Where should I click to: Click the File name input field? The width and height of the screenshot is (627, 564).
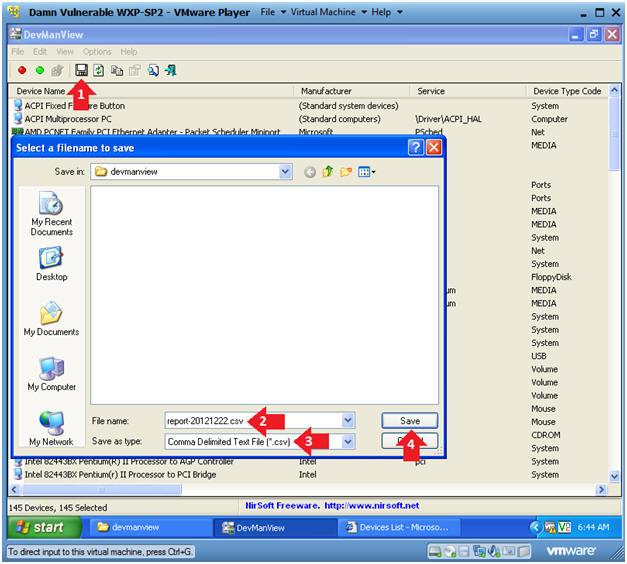point(259,421)
